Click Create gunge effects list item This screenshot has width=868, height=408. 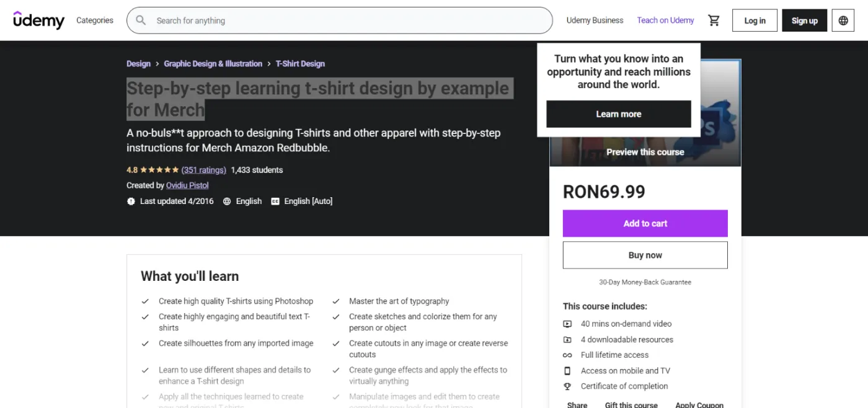(x=428, y=376)
